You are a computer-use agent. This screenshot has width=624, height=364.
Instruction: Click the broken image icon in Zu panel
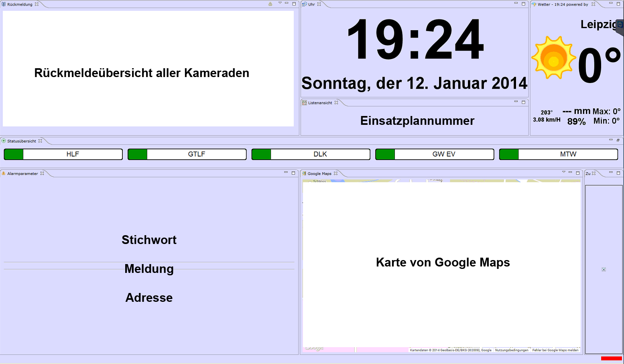(604, 270)
